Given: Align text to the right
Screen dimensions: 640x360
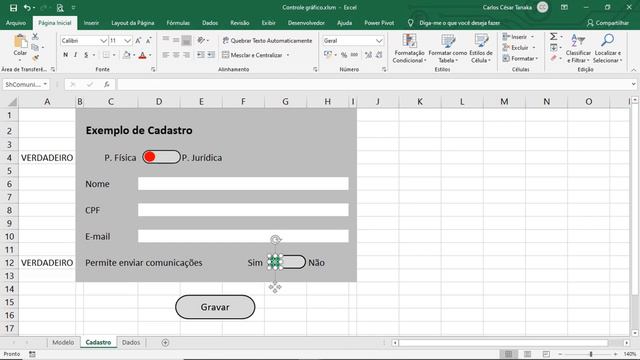Looking at the screenshot, I should [x=186, y=55].
